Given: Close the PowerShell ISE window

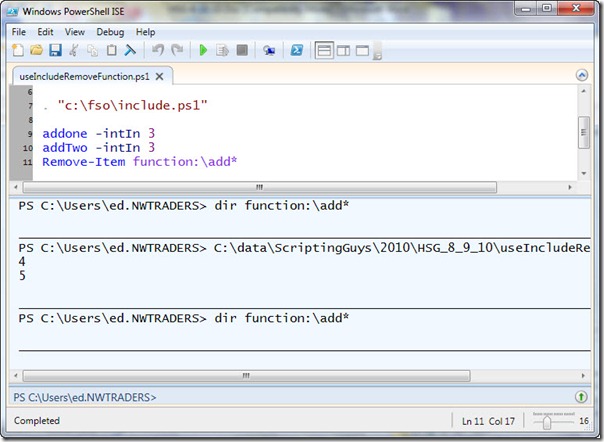Looking at the screenshot, I should coord(576,8).
